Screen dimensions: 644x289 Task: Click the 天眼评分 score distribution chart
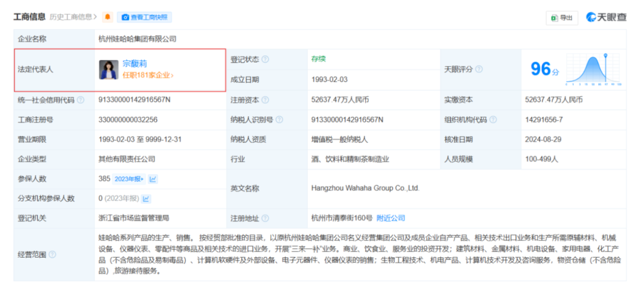593,69
